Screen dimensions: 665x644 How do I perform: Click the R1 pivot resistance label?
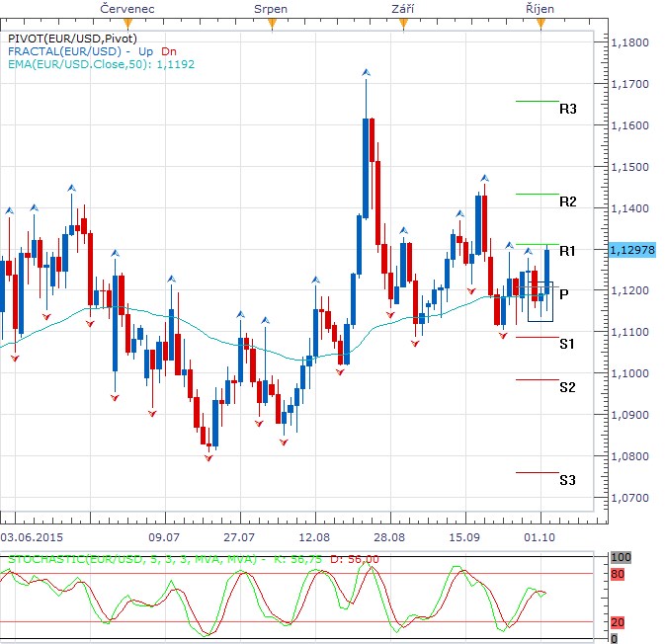pyautogui.click(x=567, y=252)
